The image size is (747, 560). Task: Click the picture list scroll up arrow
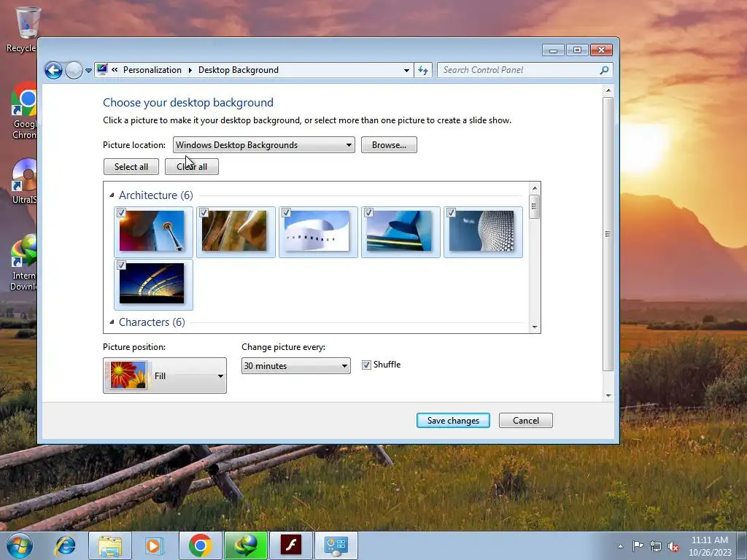pos(535,188)
